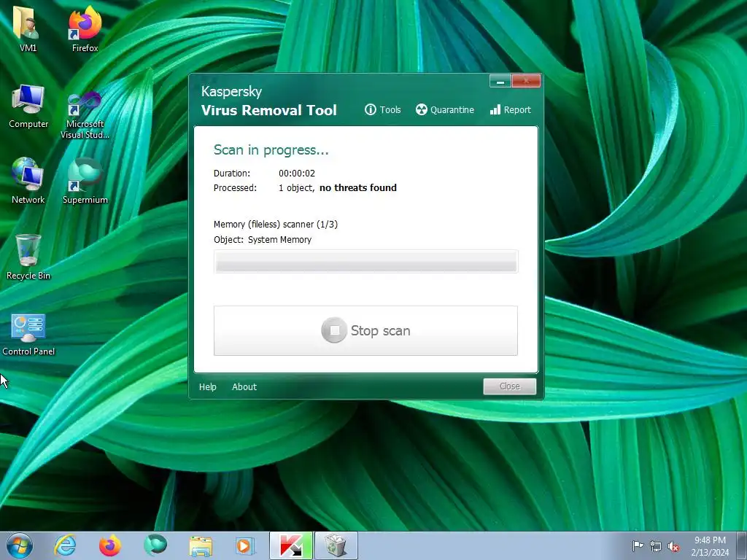Open the Windows Start menu

pyautogui.click(x=20, y=545)
